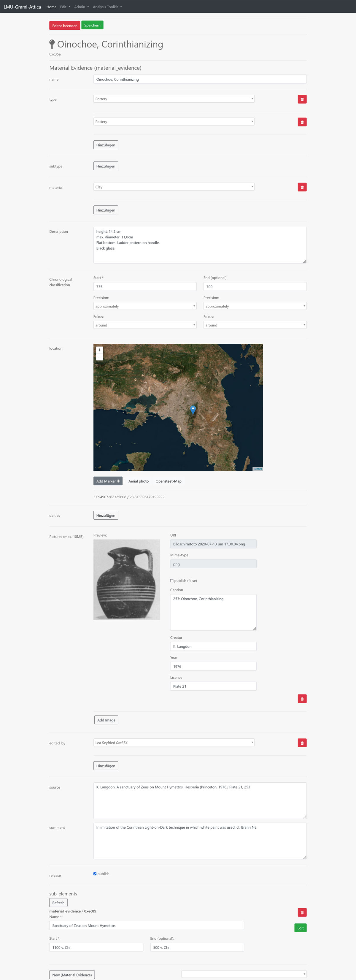This screenshot has width=356, height=980.
Task: Delete the oinochoe picture entry
Action: pos(302,699)
